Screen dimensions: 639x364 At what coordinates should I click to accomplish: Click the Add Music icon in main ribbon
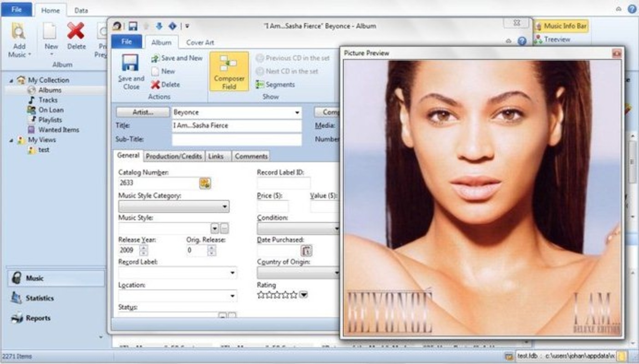tap(19, 31)
